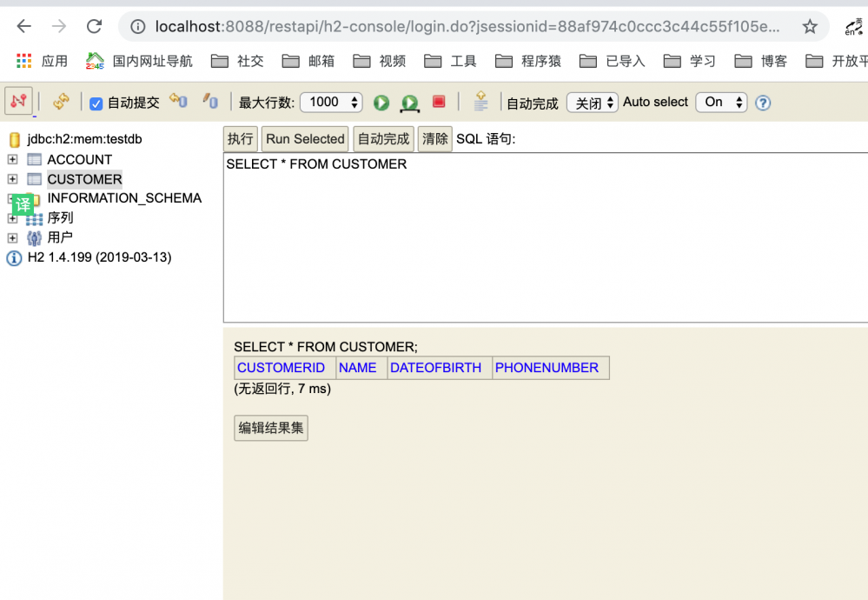Open the SQL command history icon
The image size is (868, 600).
click(x=480, y=101)
